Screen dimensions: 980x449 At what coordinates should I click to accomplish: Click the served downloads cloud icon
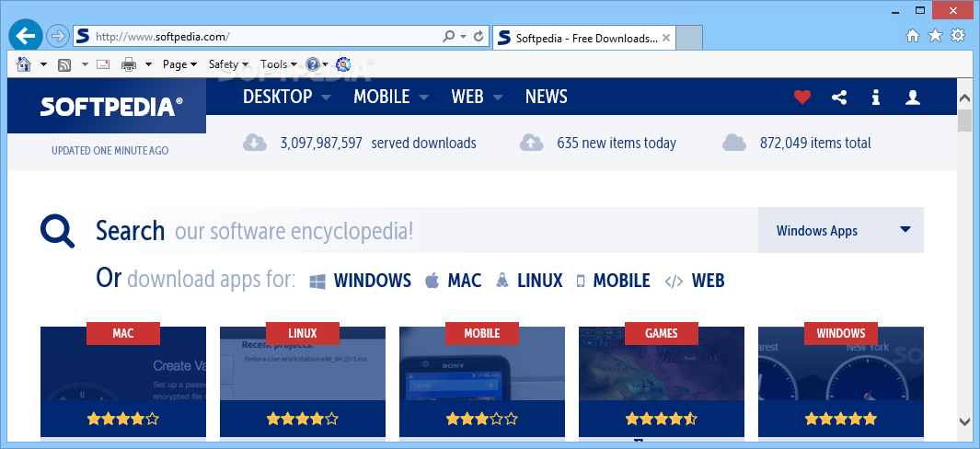[255, 143]
